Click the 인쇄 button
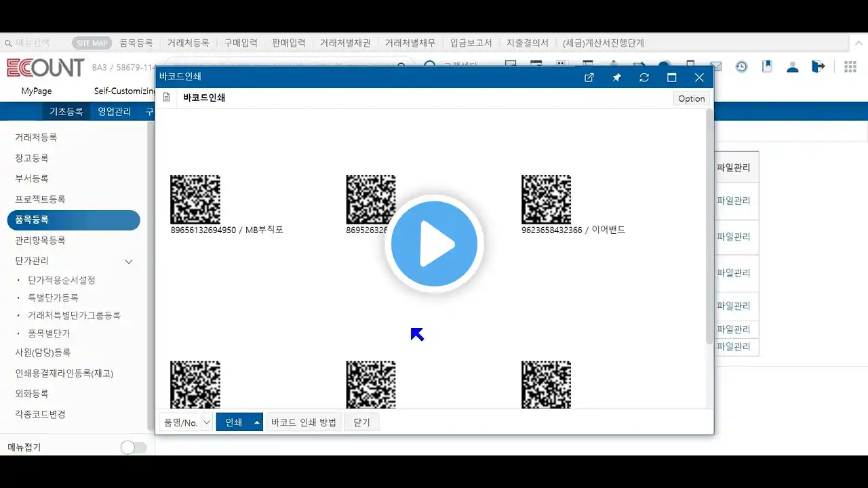The width and height of the screenshot is (868, 488). [x=234, y=422]
